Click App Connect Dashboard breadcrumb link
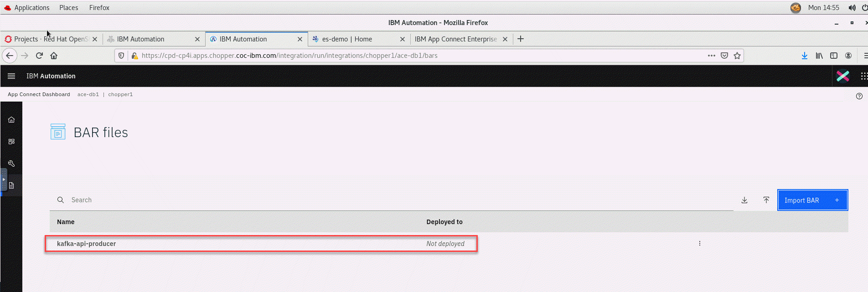This screenshot has height=292, width=868. [x=39, y=94]
